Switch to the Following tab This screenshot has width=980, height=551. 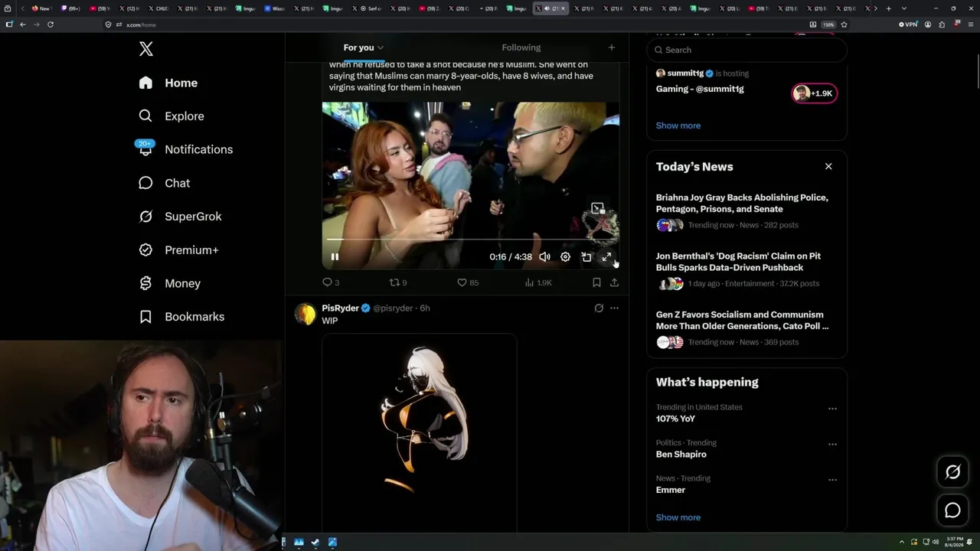pos(521,47)
